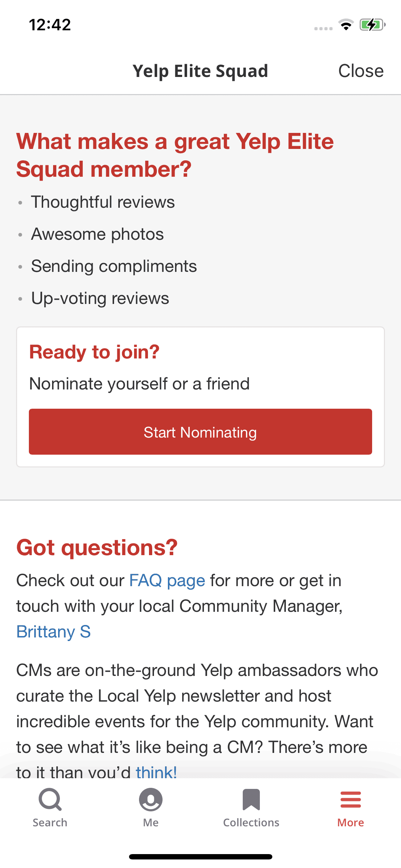Follow the "think!" link
Image resolution: width=401 pixels, height=868 pixels.
pos(156,772)
